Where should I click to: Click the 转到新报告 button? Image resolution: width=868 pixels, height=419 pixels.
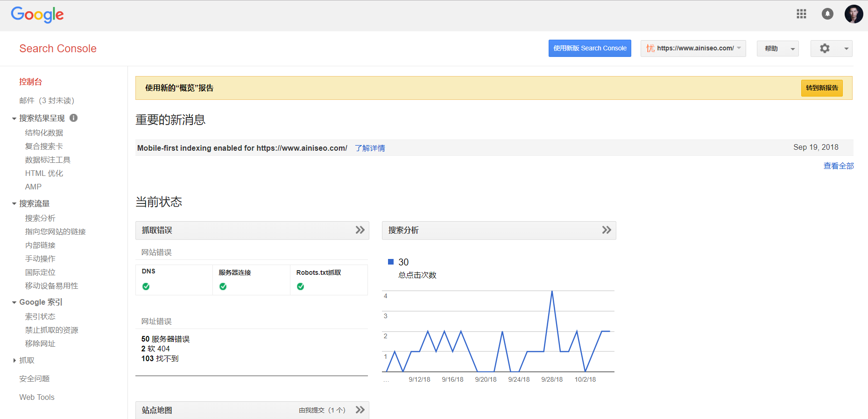point(822,88)
